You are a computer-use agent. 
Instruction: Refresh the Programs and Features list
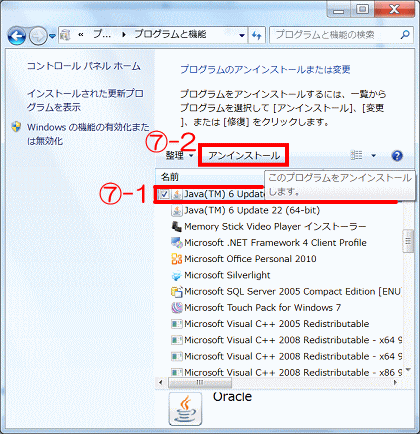point(257,35)
